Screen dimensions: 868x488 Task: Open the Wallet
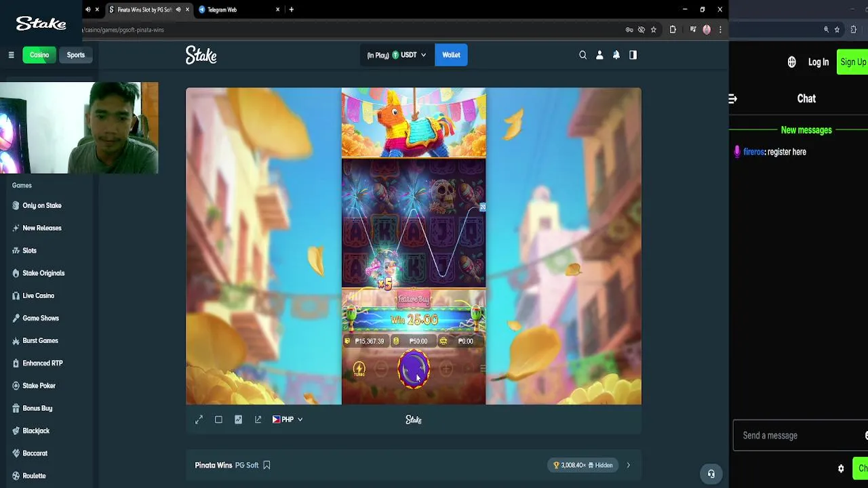(x=451, y=55)
